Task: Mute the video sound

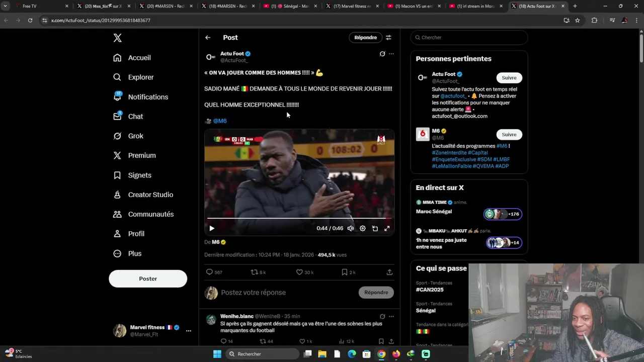Action: tap(351, 229)
